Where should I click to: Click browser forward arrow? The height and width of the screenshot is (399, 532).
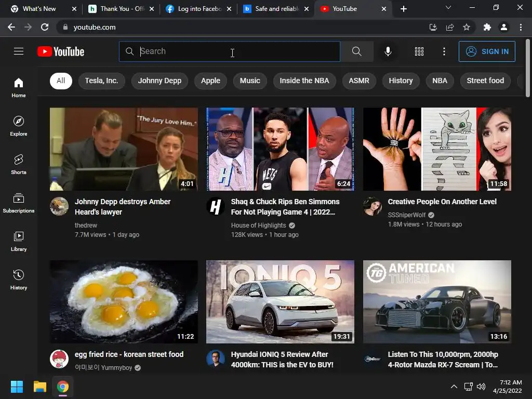[28, 27]
